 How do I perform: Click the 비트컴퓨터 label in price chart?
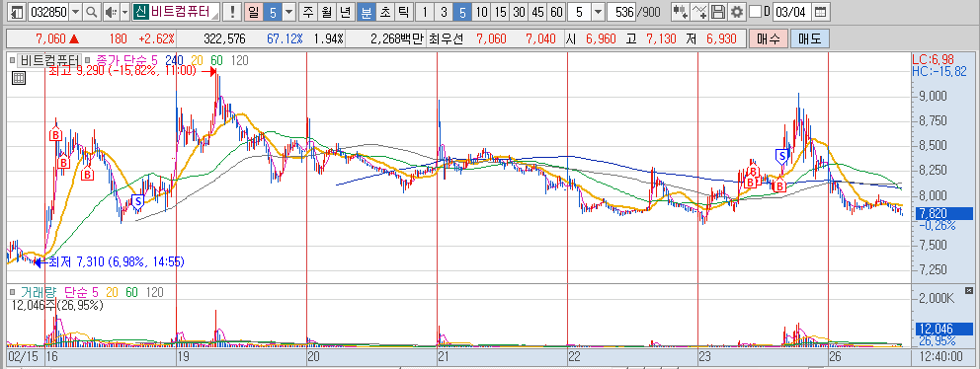pos(50,60)
